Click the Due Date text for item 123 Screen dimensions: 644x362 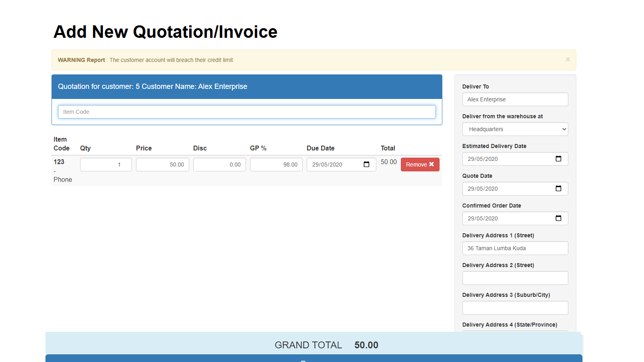[x=327, y=165]
